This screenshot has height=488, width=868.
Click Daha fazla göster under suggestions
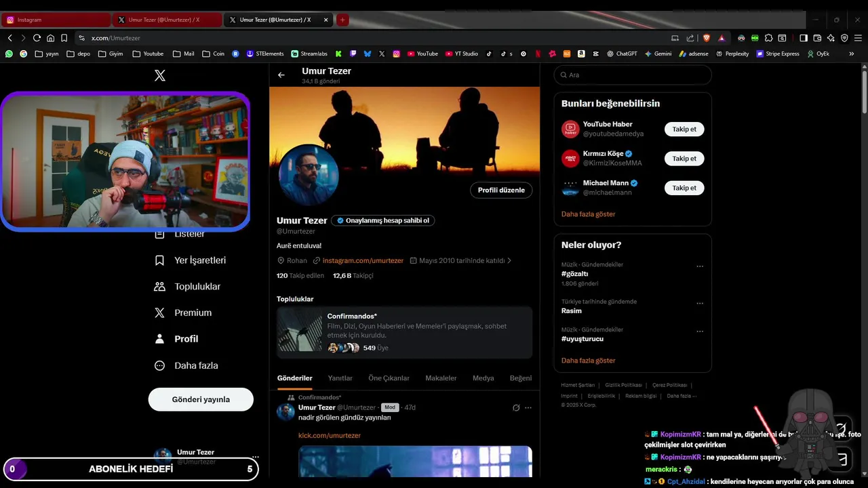589,214
